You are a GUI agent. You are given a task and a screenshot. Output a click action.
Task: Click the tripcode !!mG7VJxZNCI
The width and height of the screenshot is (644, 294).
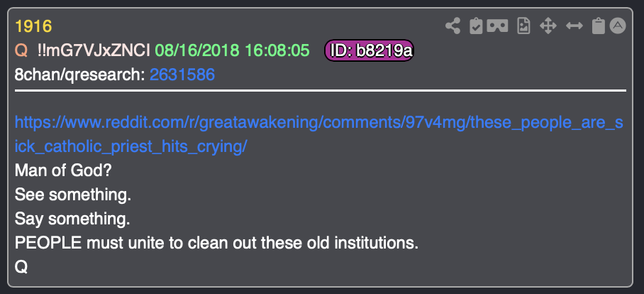pyautogui.click(x=94, y=51)
